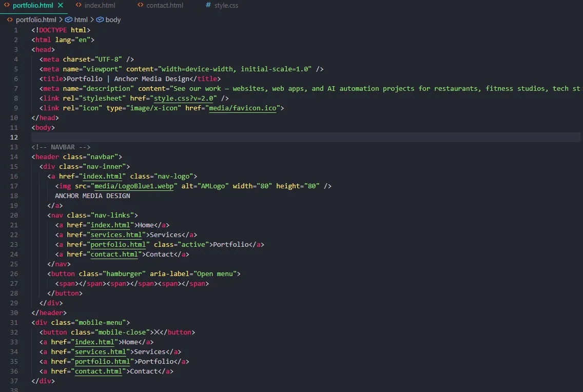
Task: Click line number 31 in the gutter
Action: click(x=14, y=323)
